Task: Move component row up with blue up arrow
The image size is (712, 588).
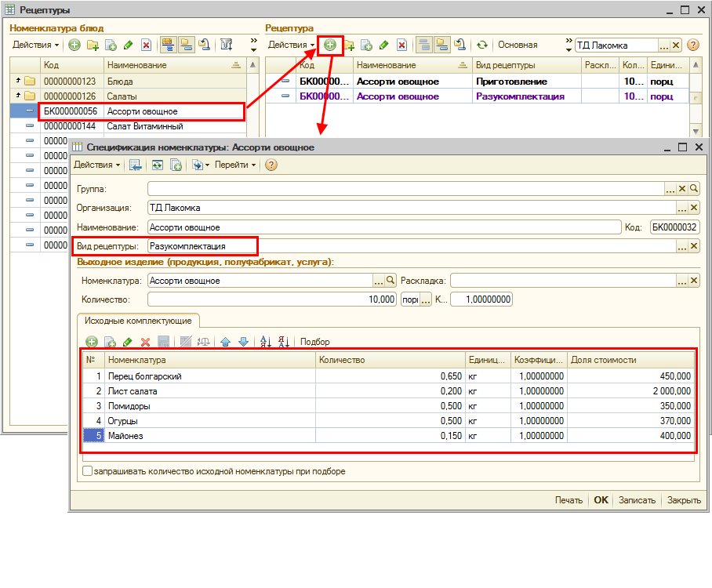Action: click(x=225, y=342)
